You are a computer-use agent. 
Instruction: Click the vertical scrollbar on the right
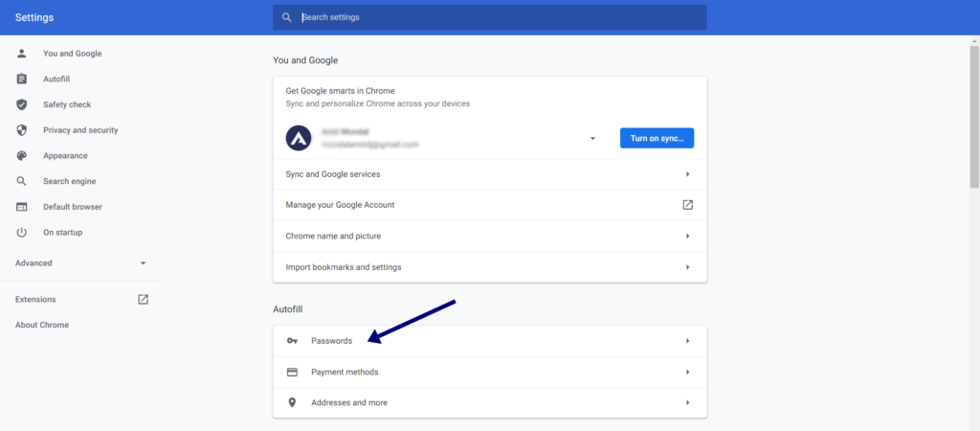pyautogui.click(x=974, y=116)
